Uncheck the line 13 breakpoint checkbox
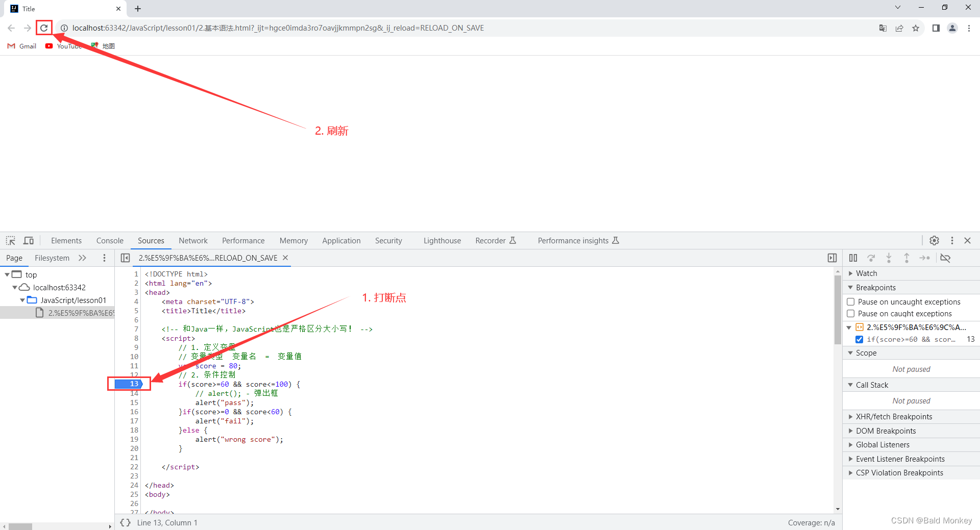980x530 pixels. tap(860, 339)
